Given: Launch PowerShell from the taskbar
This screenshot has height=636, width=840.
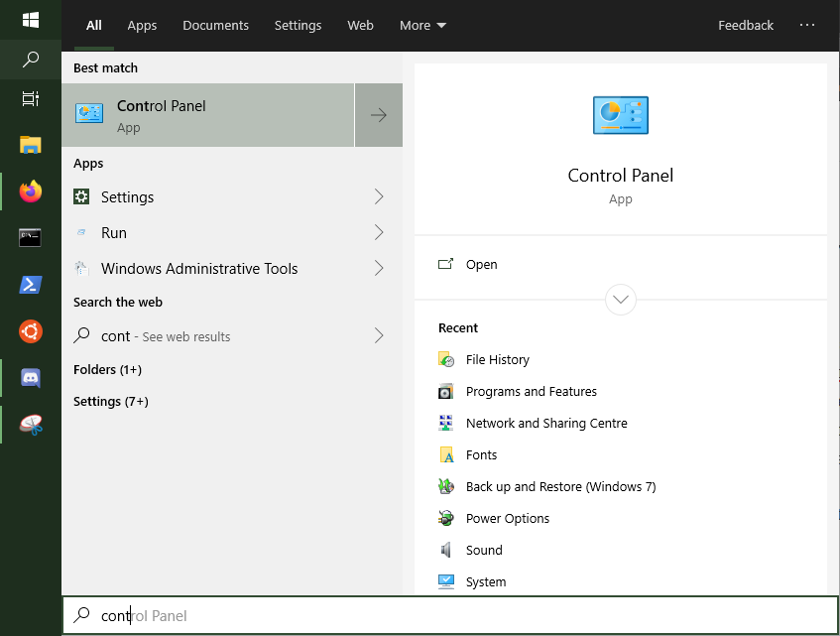Looking at the screenshot, I should 31,285.
